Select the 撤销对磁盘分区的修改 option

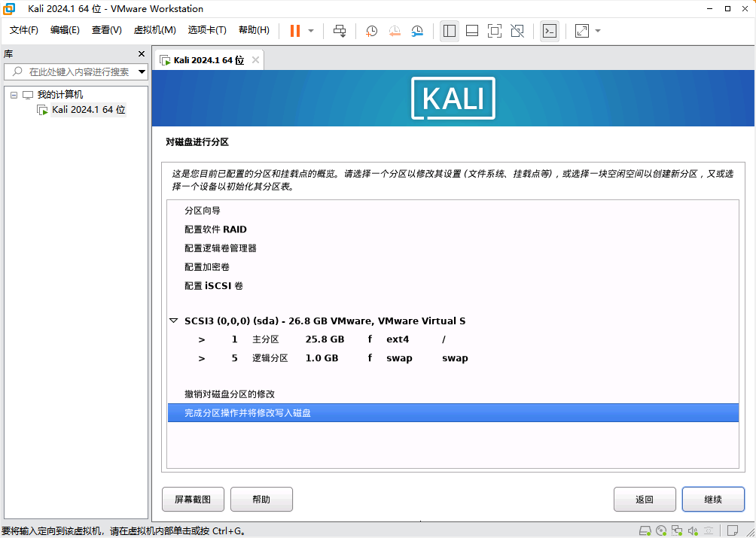click(x=230, y=394)
